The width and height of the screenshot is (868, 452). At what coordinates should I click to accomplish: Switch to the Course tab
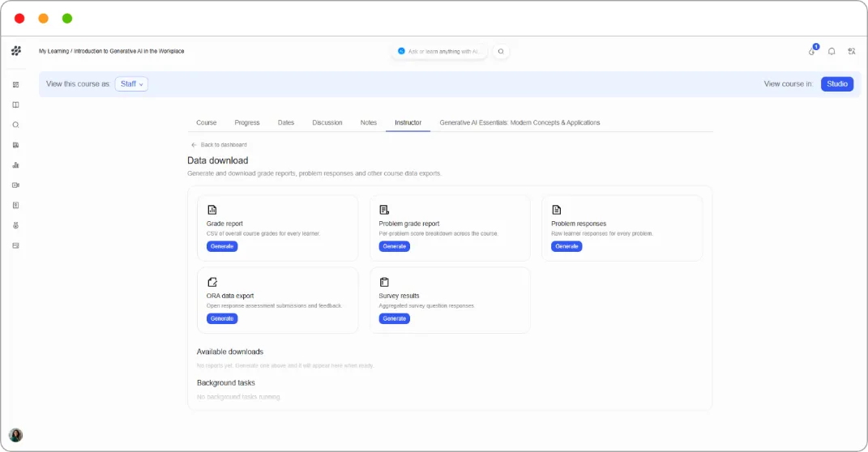[207, 123]
